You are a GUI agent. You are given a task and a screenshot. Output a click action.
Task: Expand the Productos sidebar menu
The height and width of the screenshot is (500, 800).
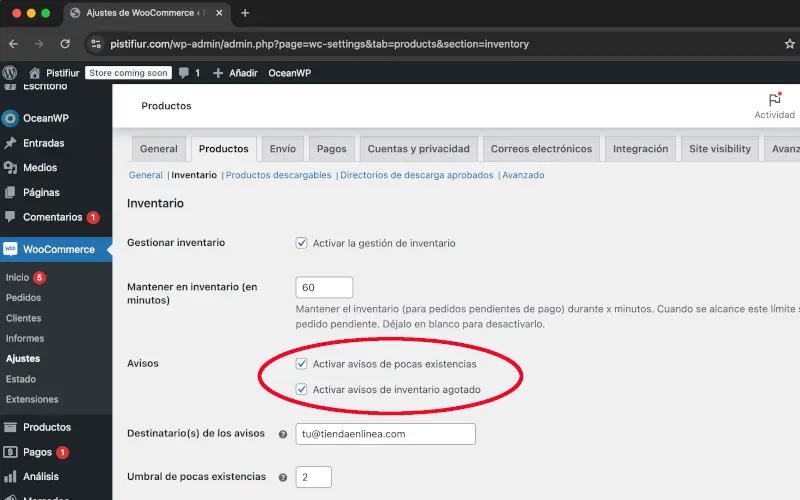[x=47, y=427]
